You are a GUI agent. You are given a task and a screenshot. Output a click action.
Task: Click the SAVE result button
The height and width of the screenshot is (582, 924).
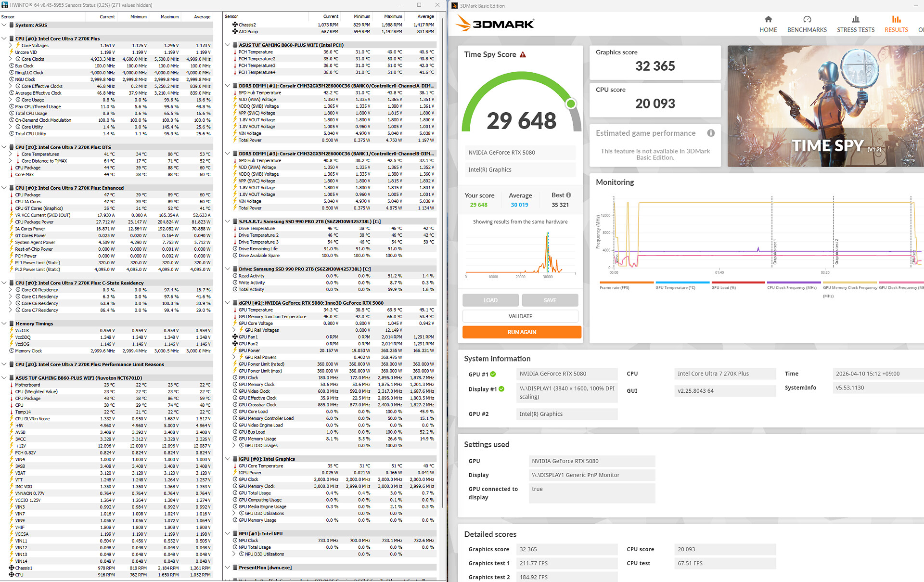coord(550,300)
